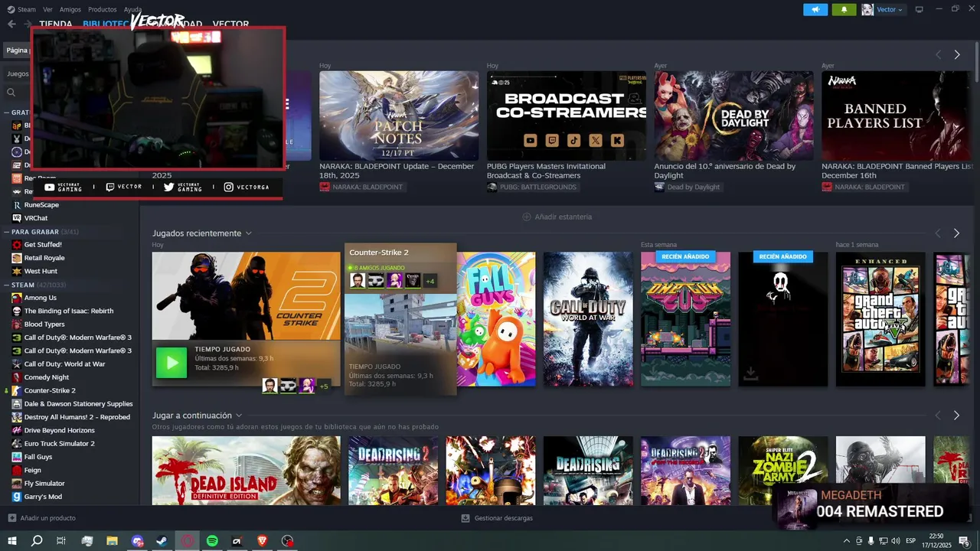Open Gestionar descargas link
Screen dimensions: 980x551
pos(497,518)
